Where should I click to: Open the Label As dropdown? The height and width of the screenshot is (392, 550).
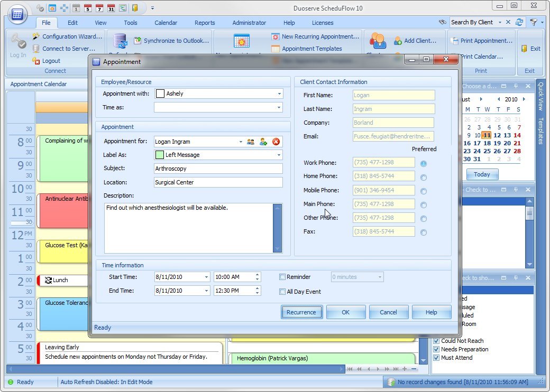pyautogui.click(x=280, y=155)
